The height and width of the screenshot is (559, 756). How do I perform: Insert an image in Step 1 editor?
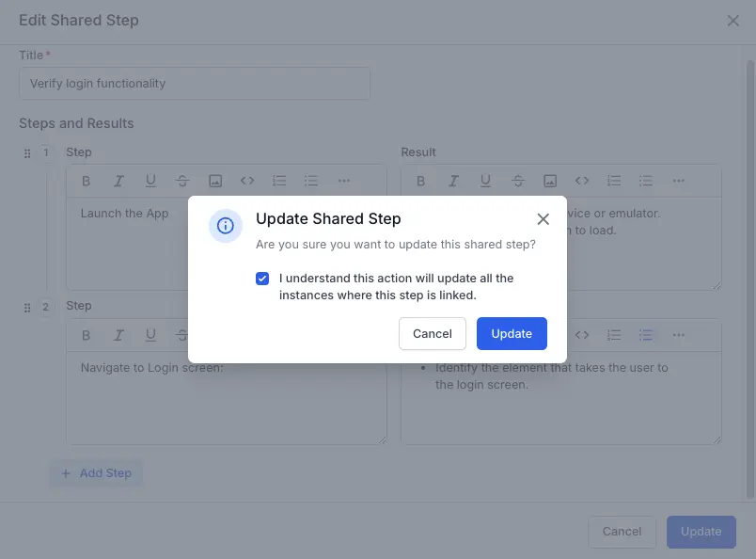pyautogui.click(x=214, y=181)
